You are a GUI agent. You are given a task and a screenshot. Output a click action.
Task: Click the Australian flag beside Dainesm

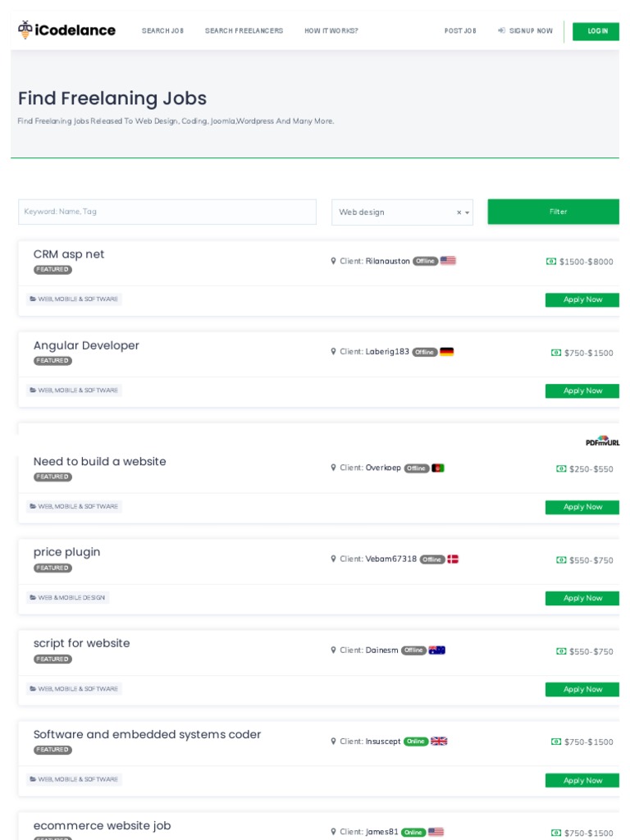pos(437,651)
